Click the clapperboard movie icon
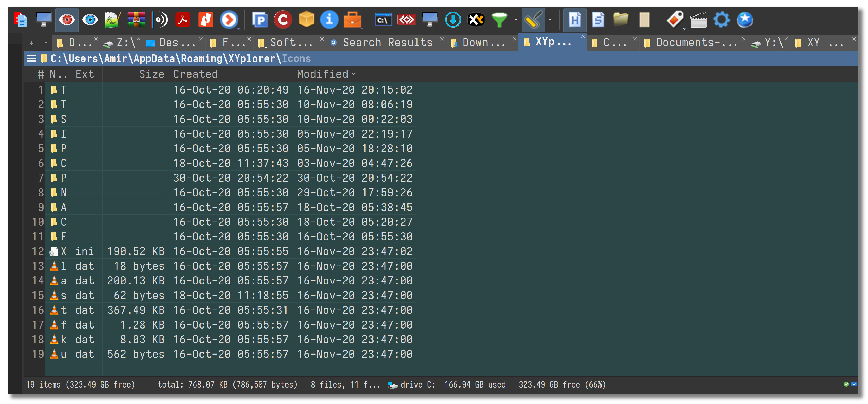Image resolution: width=868 pixels, height=404 pixels. (x=699, y=20)
